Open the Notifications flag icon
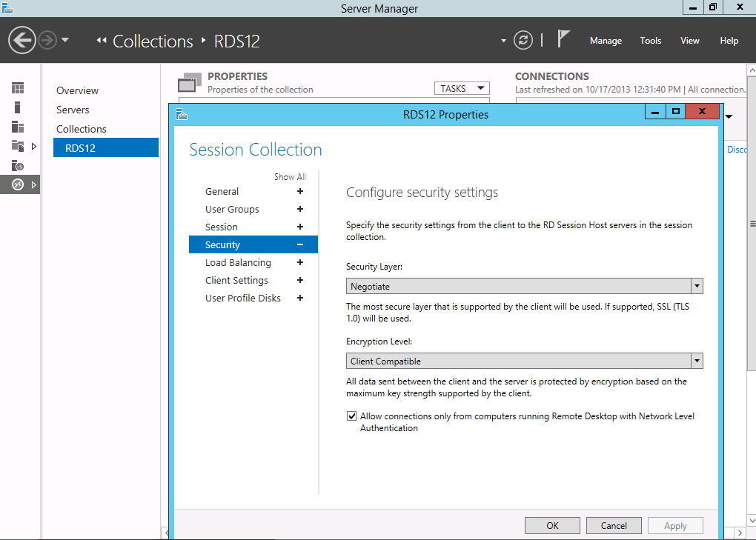Viewport: 756px width, 540px height. (x=563, y=39)
